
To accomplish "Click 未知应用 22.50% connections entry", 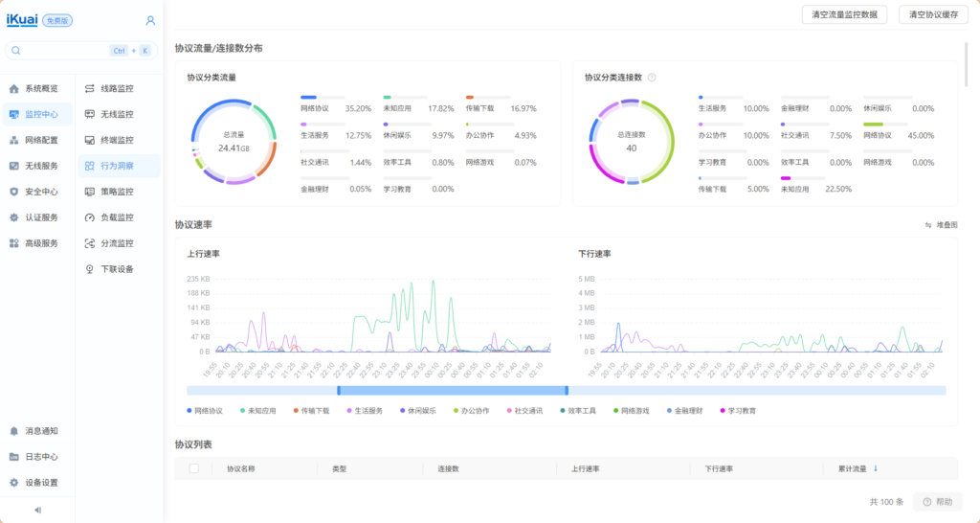I will pos(815,184).
